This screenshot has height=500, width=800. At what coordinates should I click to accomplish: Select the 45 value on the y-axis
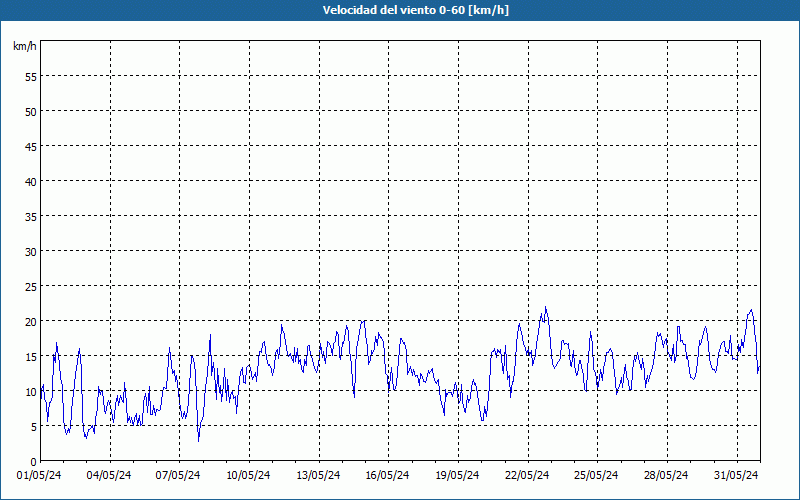(31, 146)
